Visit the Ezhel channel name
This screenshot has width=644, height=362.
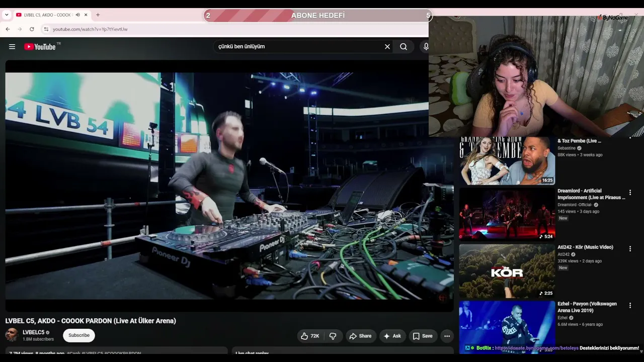tap(562, 318)
